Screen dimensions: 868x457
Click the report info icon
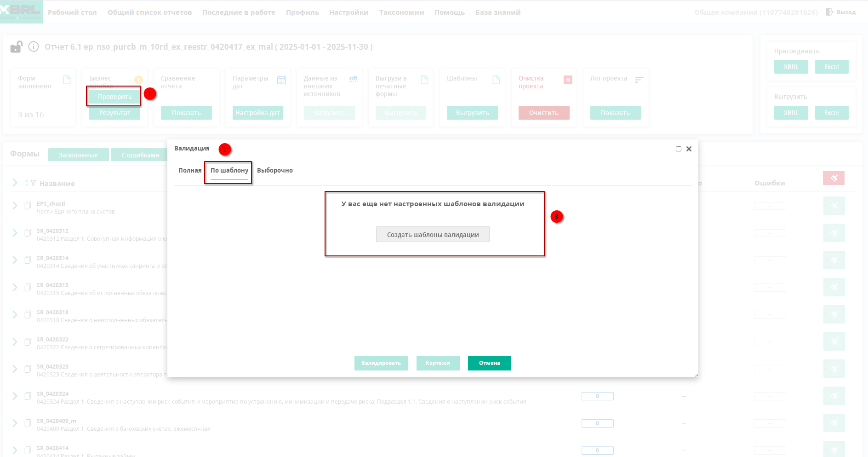coord(34,47)
